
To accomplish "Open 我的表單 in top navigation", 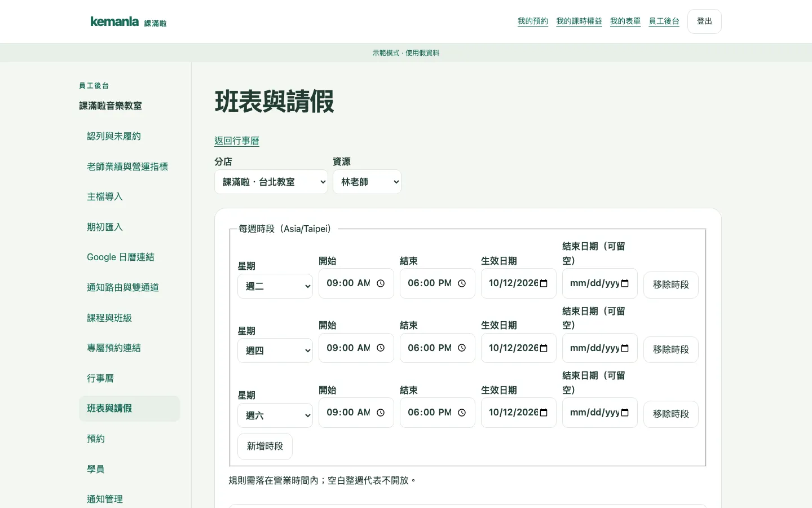I will tap(625, 21).
